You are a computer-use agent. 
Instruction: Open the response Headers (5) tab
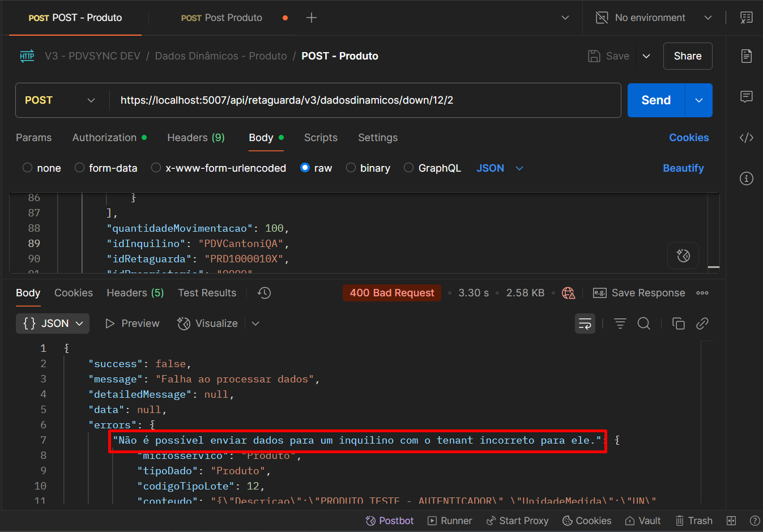[x=135, y=293]
